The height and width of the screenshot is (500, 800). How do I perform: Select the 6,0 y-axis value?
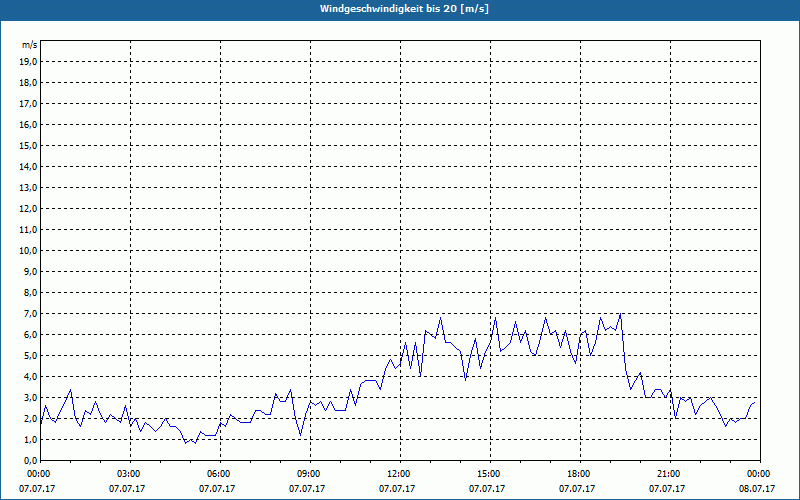click(30, 335)
